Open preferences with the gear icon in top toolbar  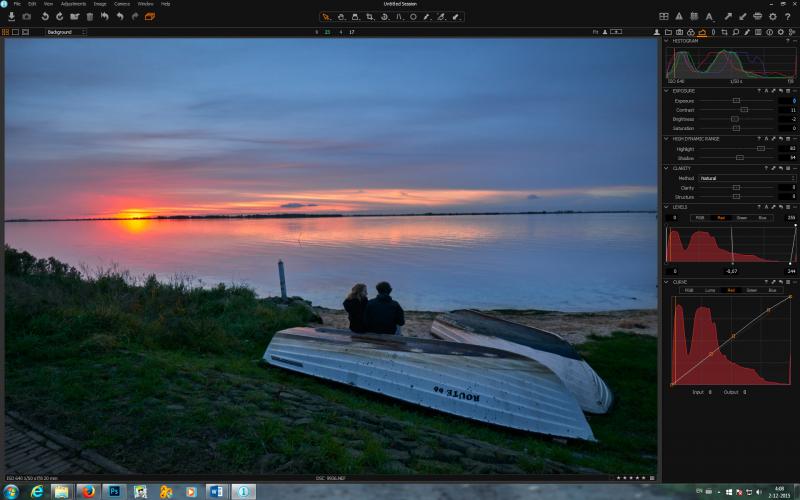773,17
